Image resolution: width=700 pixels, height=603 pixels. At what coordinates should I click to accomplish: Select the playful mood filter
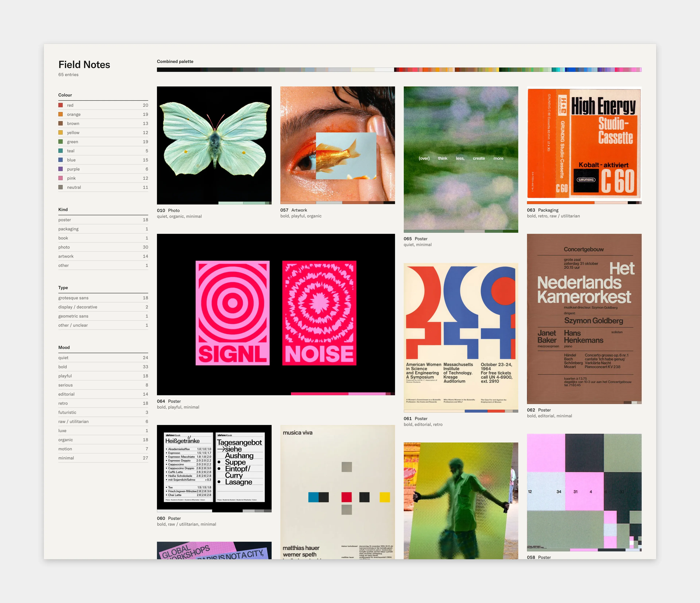tap(103, 376)
